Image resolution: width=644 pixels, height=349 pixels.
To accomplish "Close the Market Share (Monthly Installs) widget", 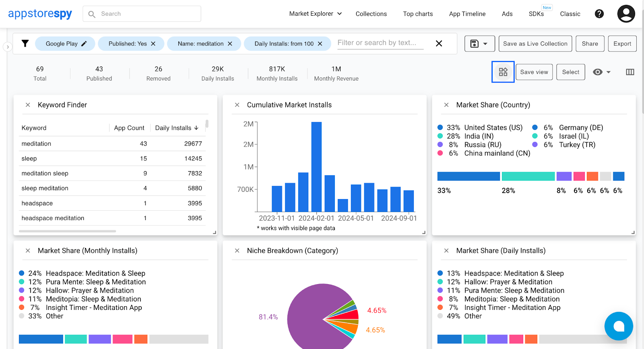I will click(28, 251).
